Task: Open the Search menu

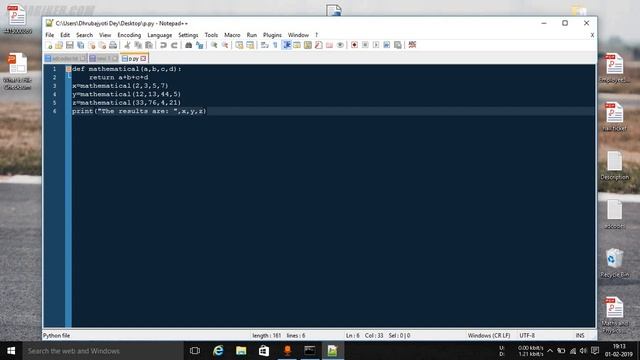Action: [84, 35]
